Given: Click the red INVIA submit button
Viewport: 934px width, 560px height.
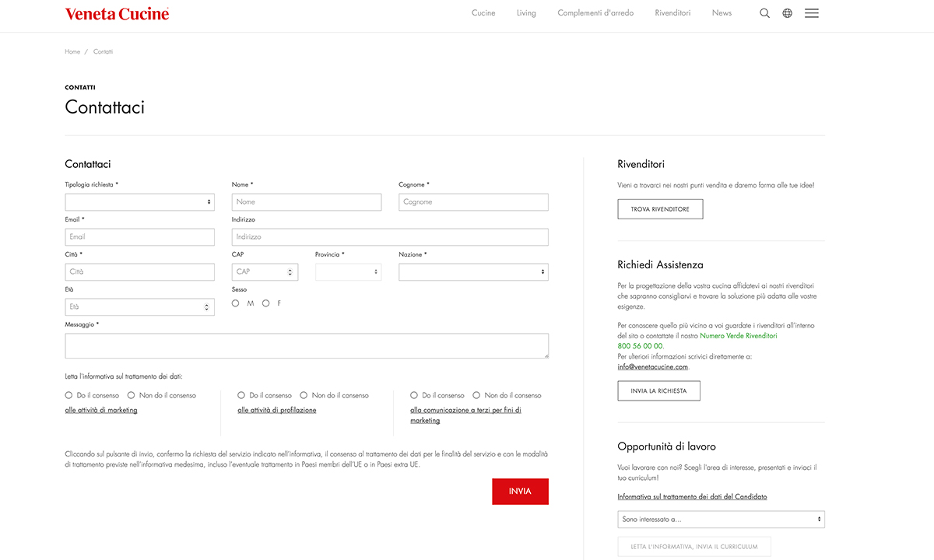Looking at the screenshot, I should point(520,492).
